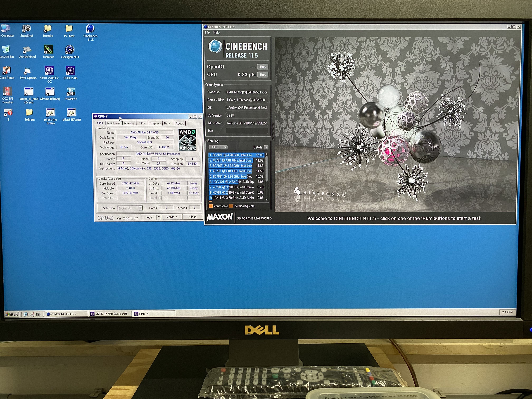Switch to CINEBENCH R11.5 taskbar button
Screen dimensions: 532x399
click(67, 314)
